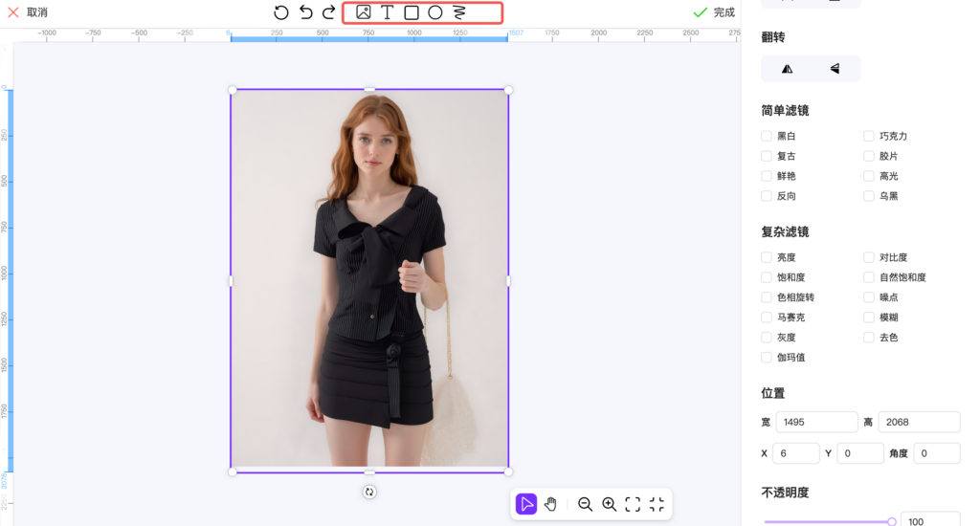Select the Text tool
Image resolution: width=980 pixels, height=526 pixels.
(x=387, y=11)
